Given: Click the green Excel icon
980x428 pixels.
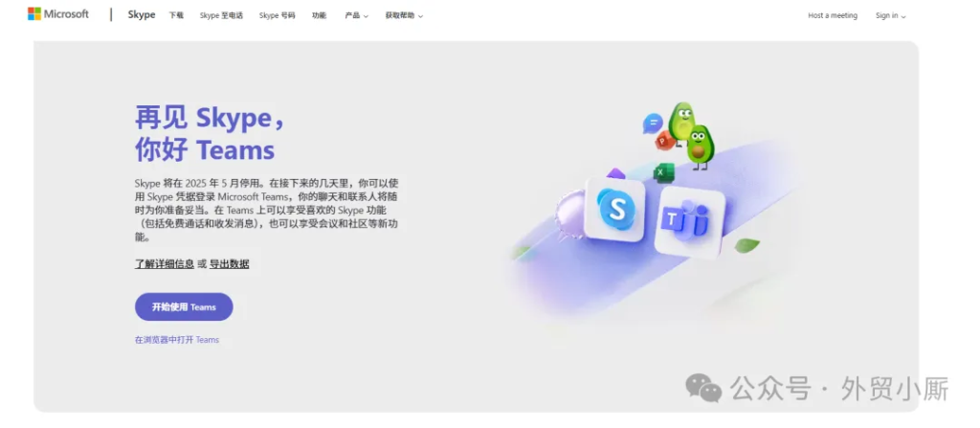Looking at the screenshot, I should [x=663, y=172].
